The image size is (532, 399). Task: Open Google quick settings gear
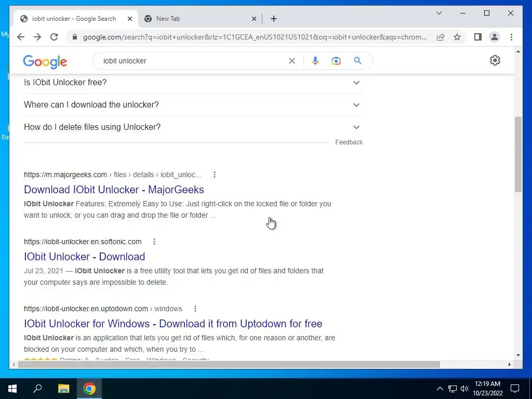click(495, 60)
